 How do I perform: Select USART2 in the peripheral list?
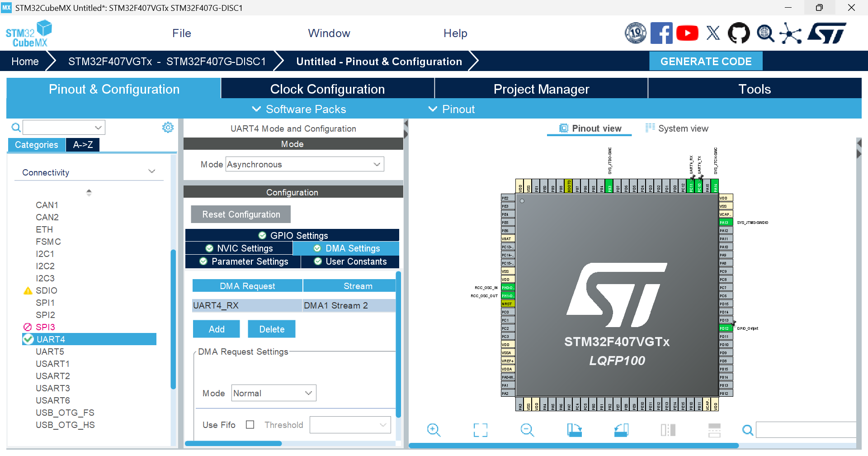click(53, 376)
